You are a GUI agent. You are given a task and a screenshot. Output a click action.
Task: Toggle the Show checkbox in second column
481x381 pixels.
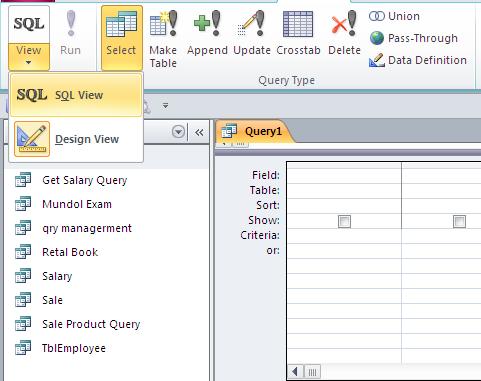point(459,221)
